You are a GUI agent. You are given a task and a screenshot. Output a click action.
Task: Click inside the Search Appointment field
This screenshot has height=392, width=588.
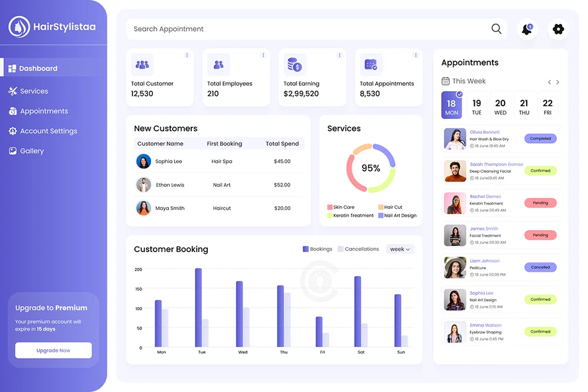tap(248, 28)
